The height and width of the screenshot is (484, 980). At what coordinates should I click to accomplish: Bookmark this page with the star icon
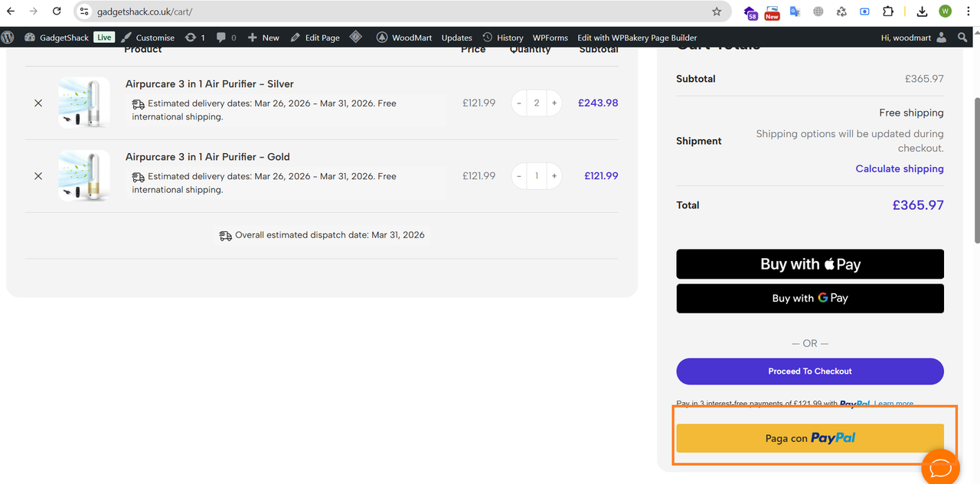click(x=717, y=11)
